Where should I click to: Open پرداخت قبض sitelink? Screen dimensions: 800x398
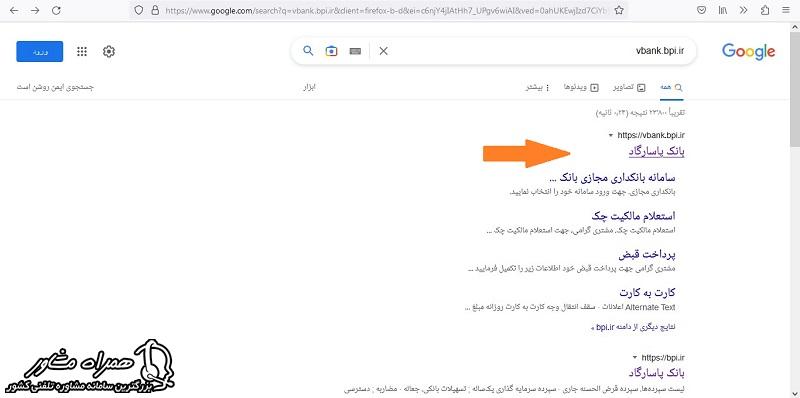point(647,254)
